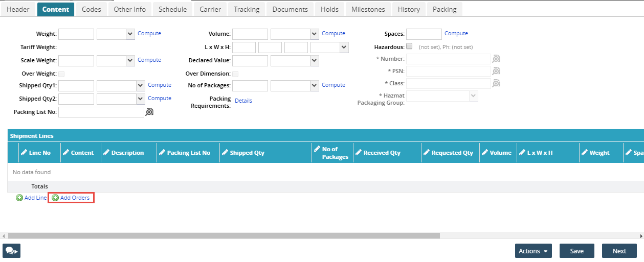Toggle the Over Dimension checkbox
Image resolution: width=644 pixels, height=262 pixels.
[235, 74]
